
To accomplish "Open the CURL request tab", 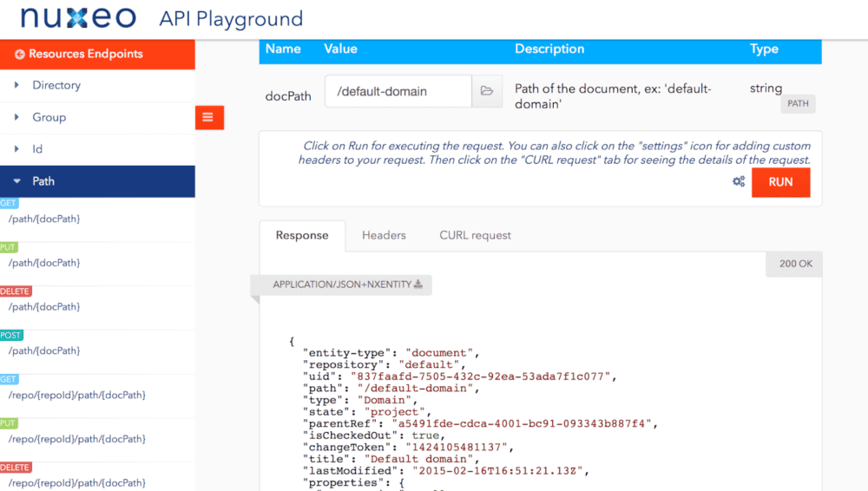I will tap(475, 235).
